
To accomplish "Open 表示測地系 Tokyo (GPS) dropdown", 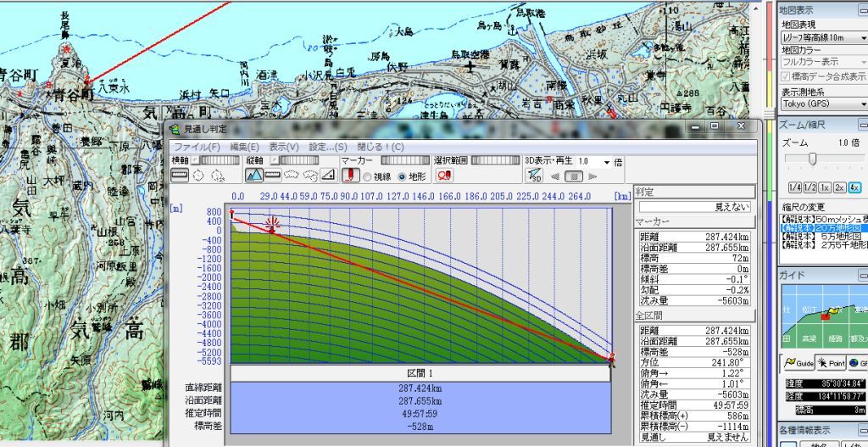I will point(824,103).
